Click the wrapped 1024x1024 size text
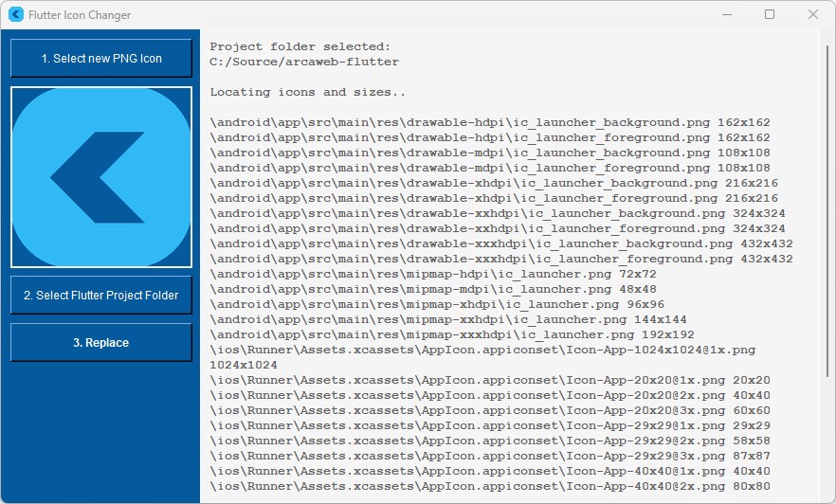 click(x=243, y=366)
